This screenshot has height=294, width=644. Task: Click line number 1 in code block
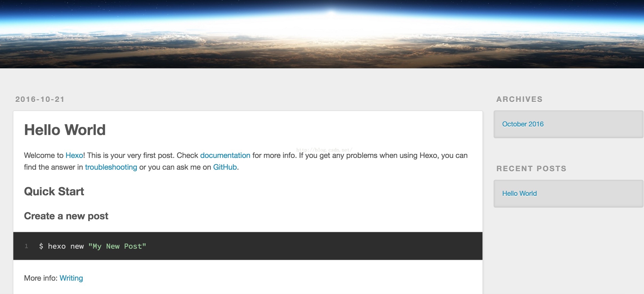(x=26, y=246)
